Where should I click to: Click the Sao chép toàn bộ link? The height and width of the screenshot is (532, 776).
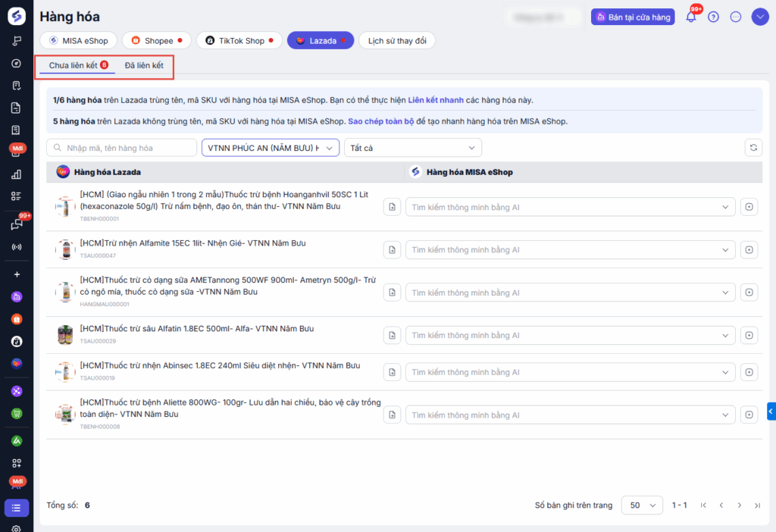380,121
